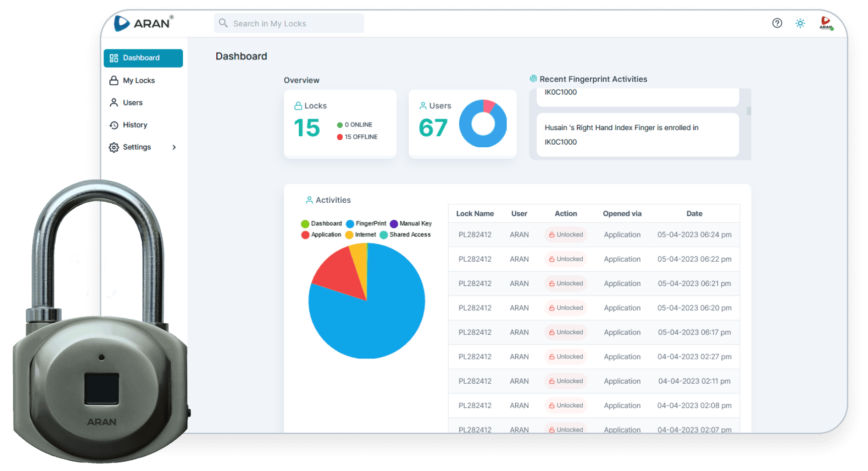The image size is (868, 471).
Task: Click the Users card person icon
Action: tap(423, 106)
